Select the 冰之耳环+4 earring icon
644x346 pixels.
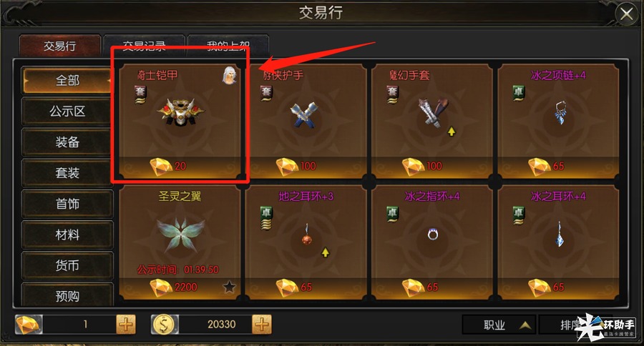coord(559,234)
